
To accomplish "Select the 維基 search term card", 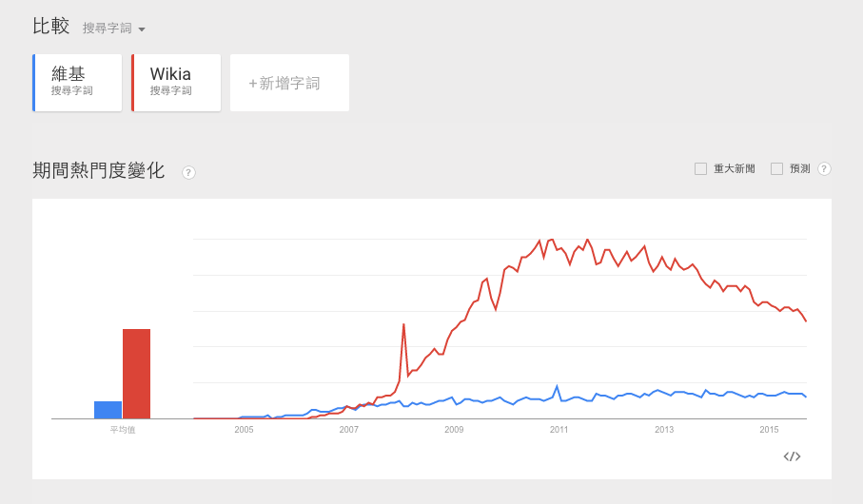I will click(x=78, y=83).
